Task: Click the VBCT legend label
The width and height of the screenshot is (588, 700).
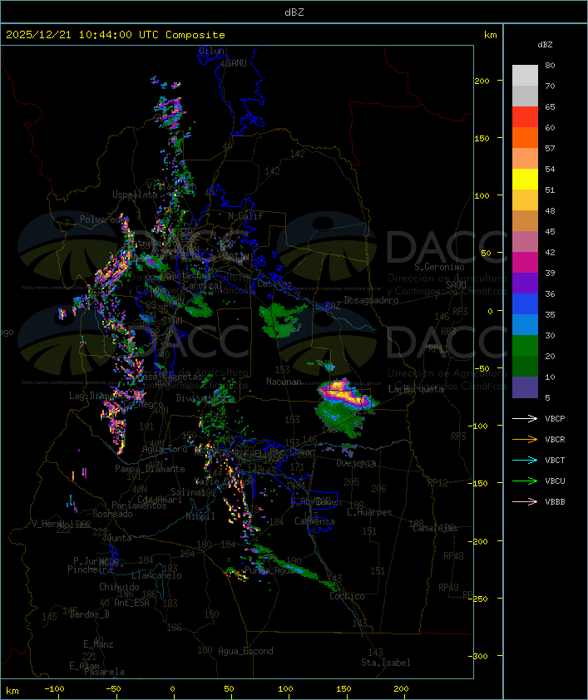Action: 555,460
